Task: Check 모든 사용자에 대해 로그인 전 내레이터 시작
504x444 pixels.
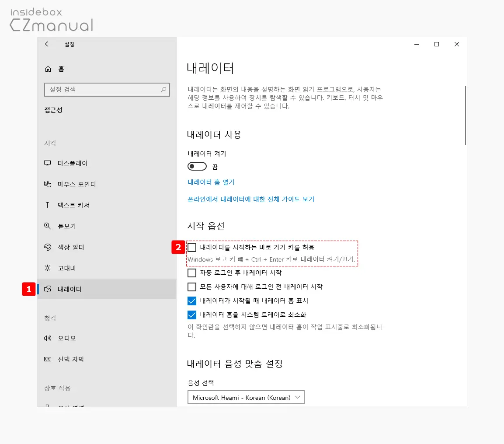Action: coord(192,287)
